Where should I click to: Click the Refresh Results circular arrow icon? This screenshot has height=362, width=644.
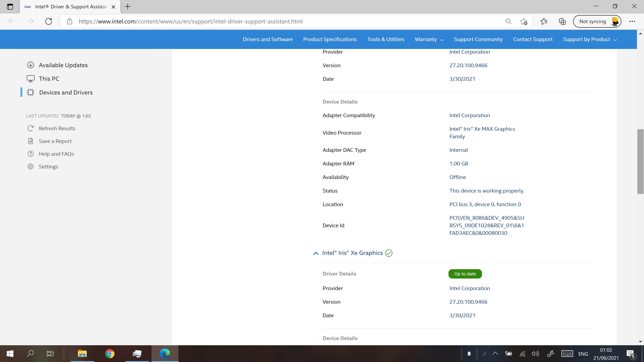click(31, 128)
